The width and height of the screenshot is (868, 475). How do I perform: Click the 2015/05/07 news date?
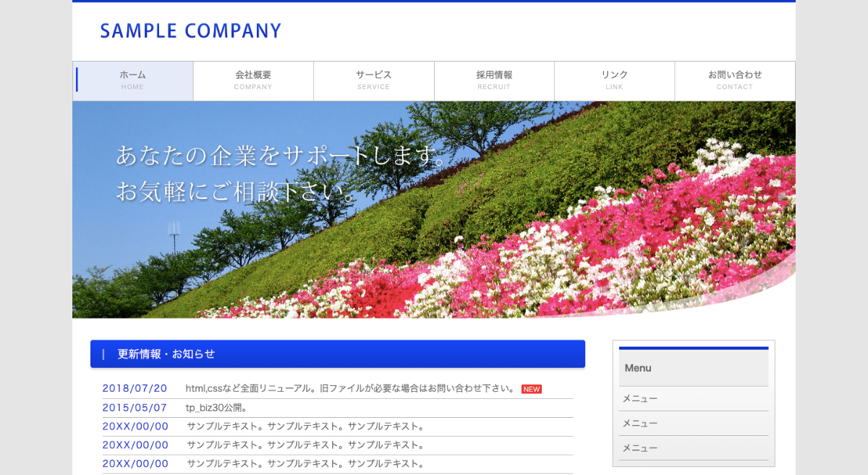(x=135, y=408)
